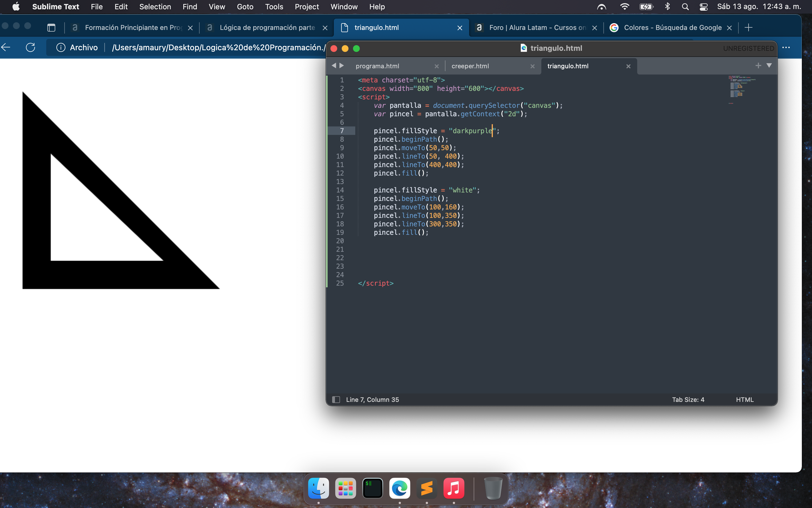Switch to programa.html tab in Sublime

coord(378,66)
